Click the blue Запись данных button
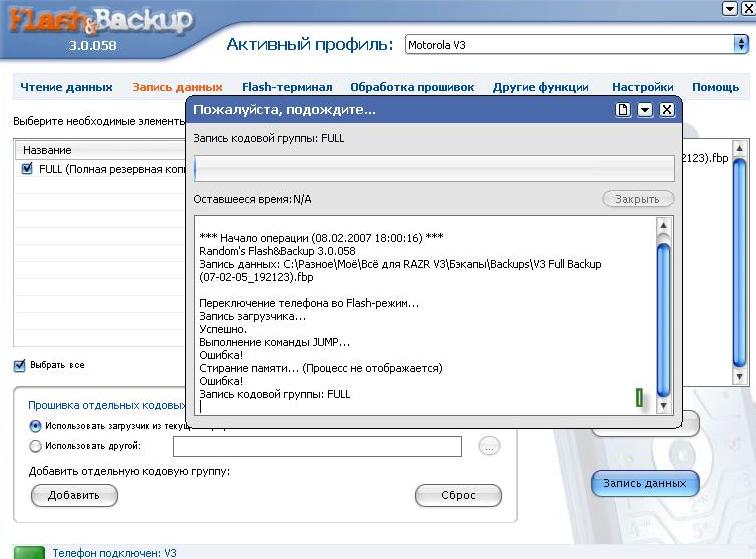This screenshot has width=756, height=559. (645, 483)
